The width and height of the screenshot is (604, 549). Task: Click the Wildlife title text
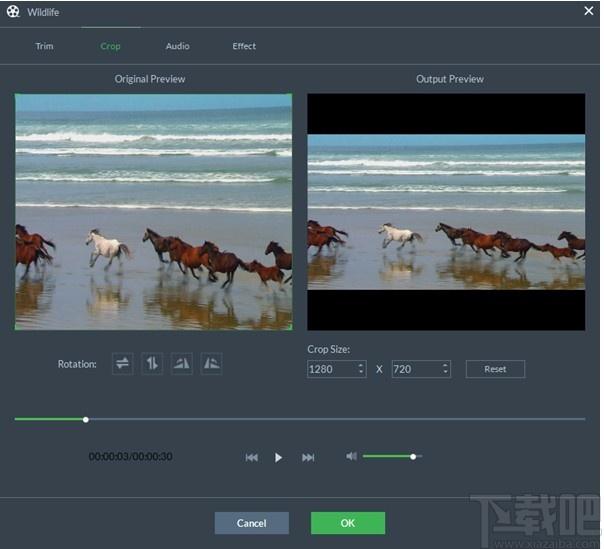click(43, 12)
